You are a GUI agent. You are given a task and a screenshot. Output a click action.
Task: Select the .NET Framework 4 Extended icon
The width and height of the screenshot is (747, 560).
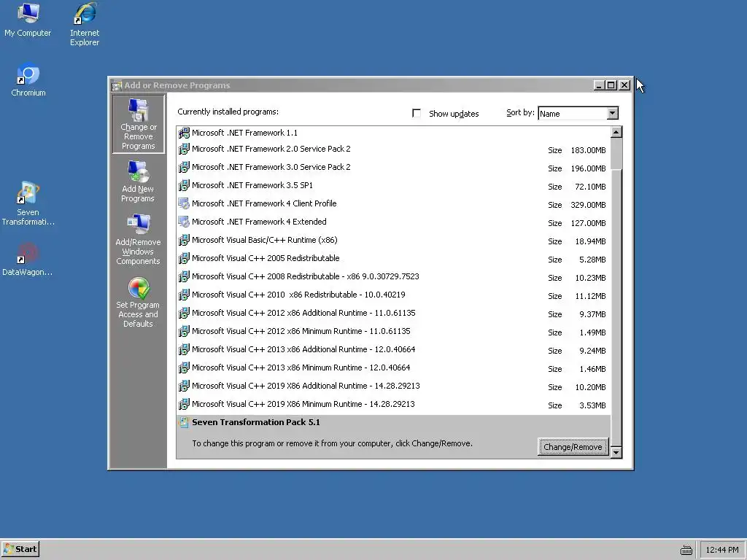(x=184, y=222)
